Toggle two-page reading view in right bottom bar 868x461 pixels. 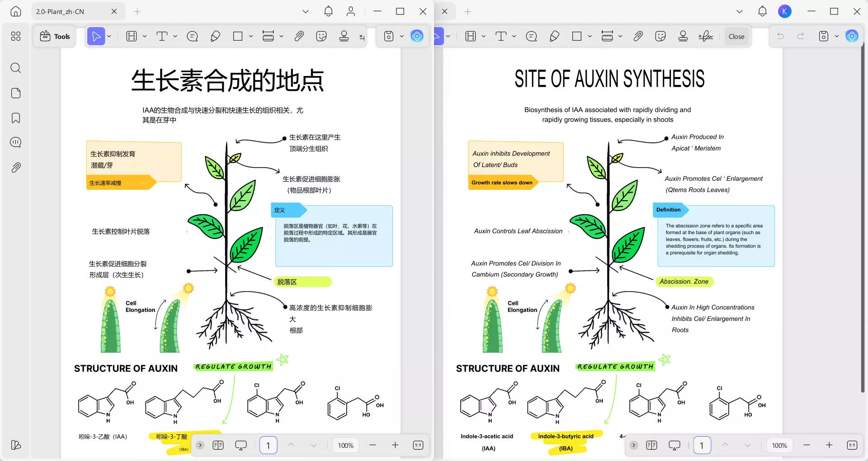[x=651, y=445]
